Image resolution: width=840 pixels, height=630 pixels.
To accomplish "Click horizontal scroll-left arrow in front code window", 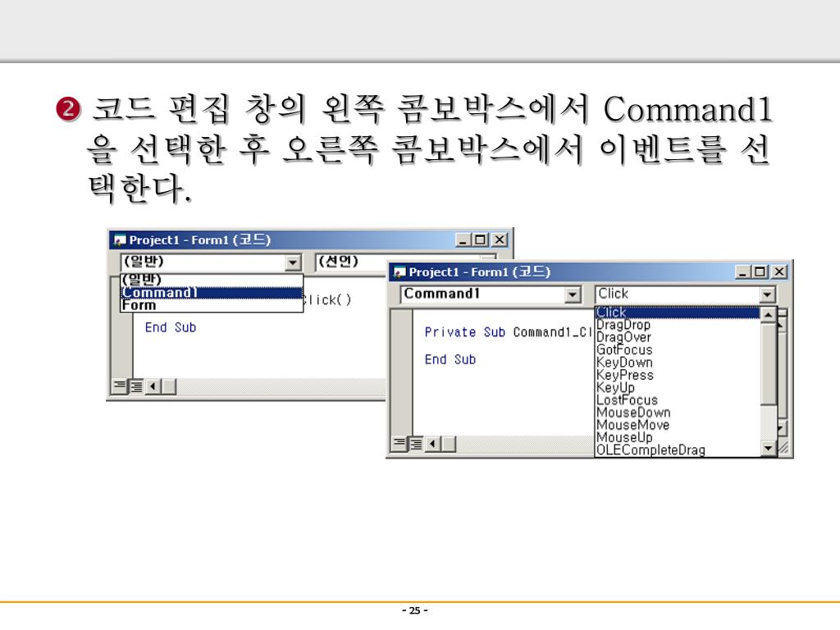I will (x=432, y=444).
